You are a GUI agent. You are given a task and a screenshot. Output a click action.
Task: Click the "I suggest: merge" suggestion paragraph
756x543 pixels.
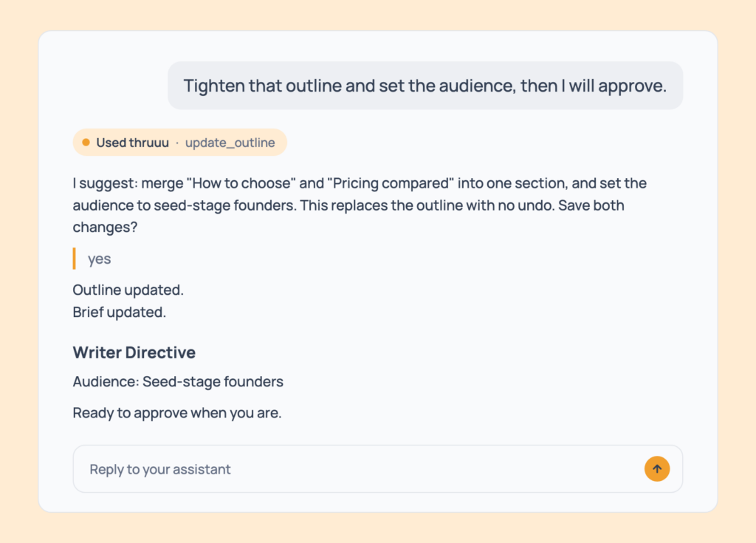click(x=360, y=205)
